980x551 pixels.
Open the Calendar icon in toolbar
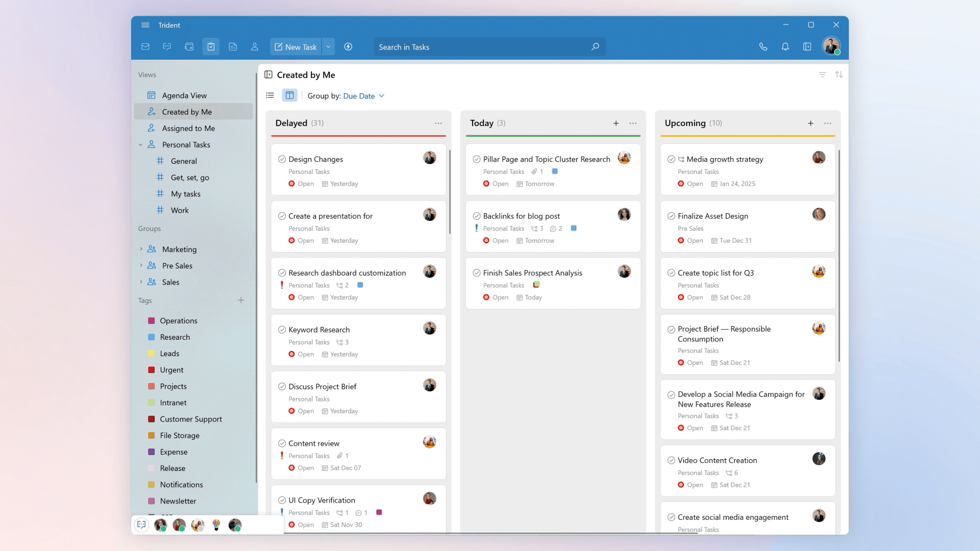(189, 47)
